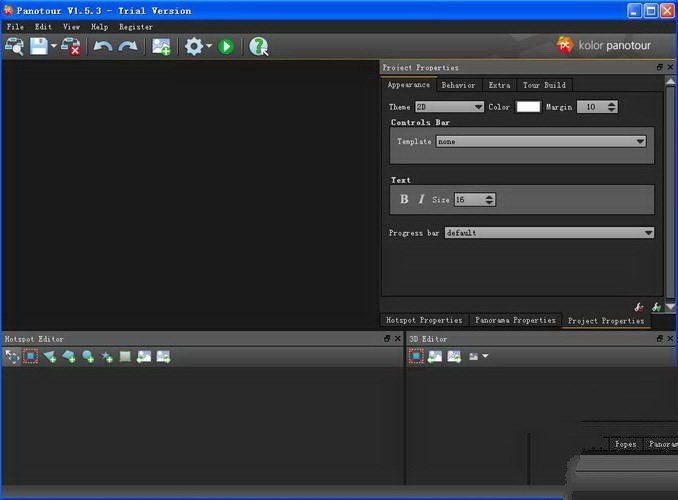Click the open project icon in toolbar

pos(14,46)
